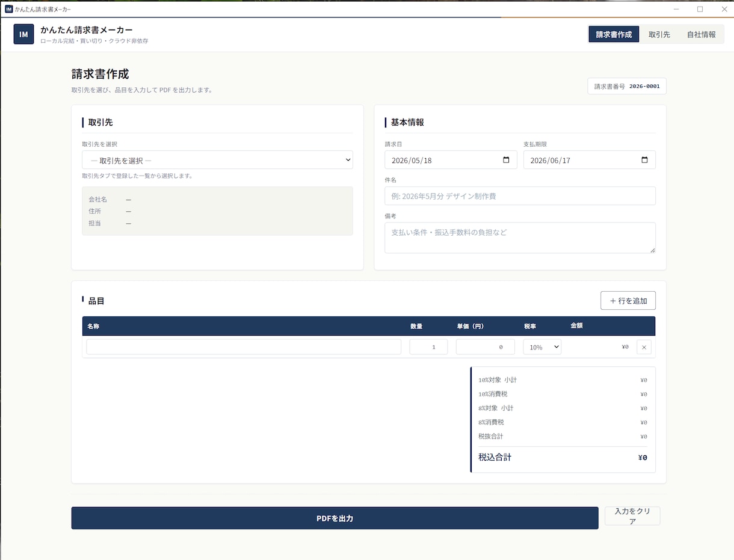Click the 支払期限 field 2026/06/17
This screenshot has height=560, width=734.
point(589,160)
